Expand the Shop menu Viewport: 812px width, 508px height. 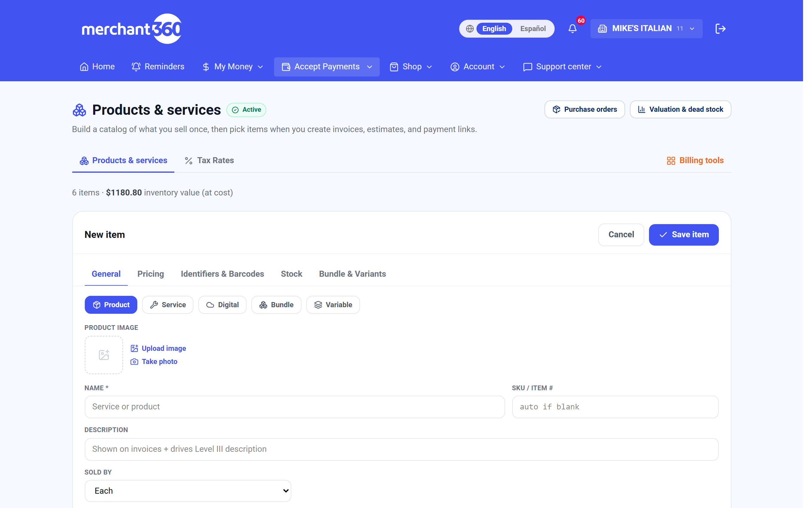(x=411, y=67)
